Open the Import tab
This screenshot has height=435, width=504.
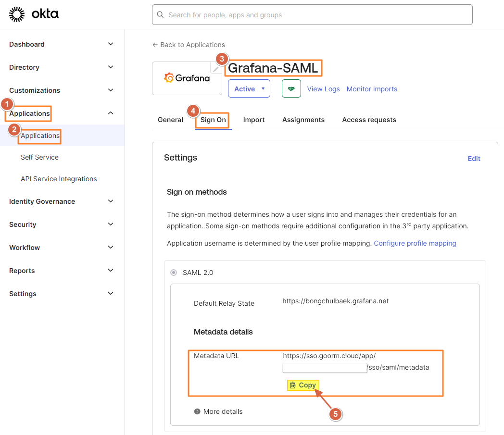[254, 120]
